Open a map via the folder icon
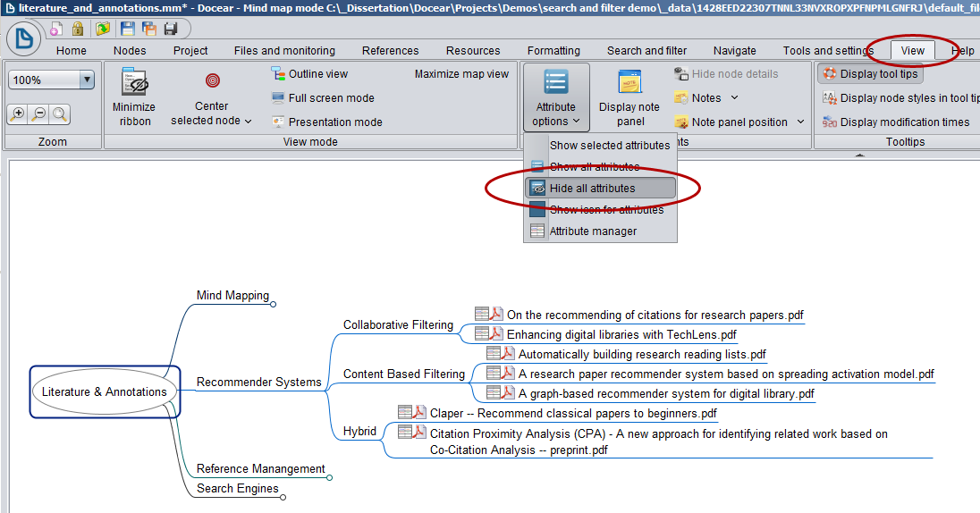 pos(103,29)
